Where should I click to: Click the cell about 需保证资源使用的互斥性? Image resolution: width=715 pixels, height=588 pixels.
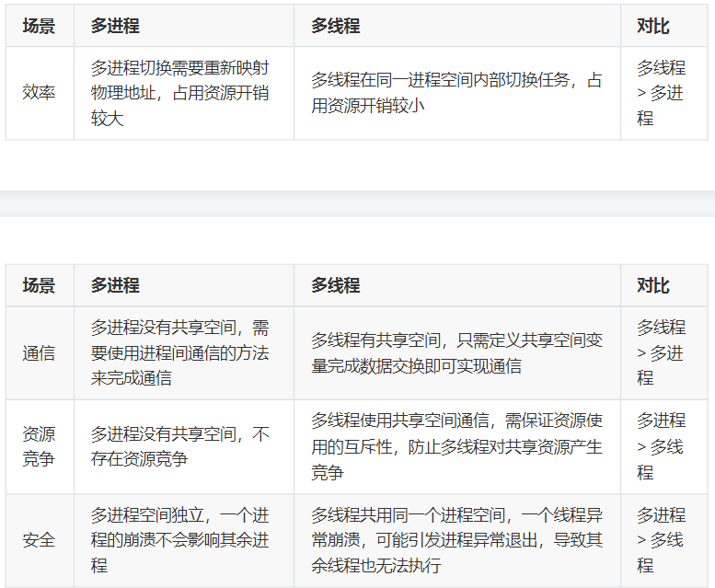tap(457, 446)
